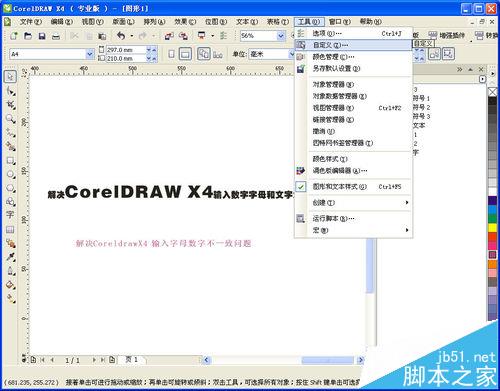
Task: Click the Undo arrow icon
Action: tap(121, 35)
